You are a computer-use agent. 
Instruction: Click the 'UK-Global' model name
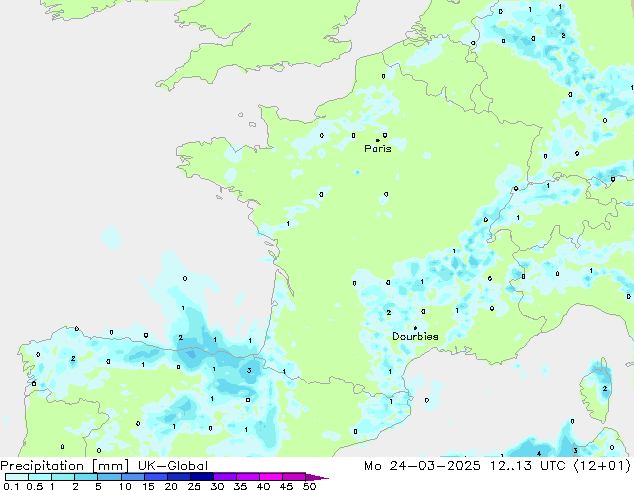[173, 466]
